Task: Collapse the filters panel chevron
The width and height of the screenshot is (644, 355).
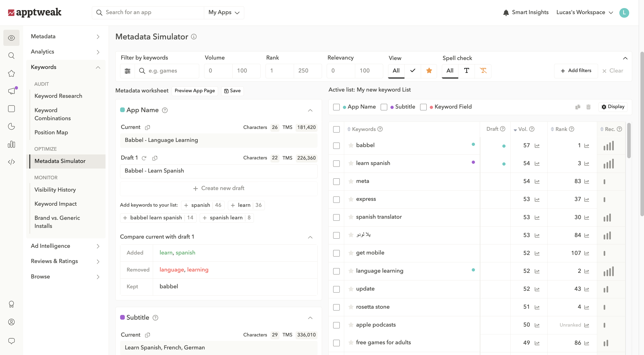Action: (625, 58)
